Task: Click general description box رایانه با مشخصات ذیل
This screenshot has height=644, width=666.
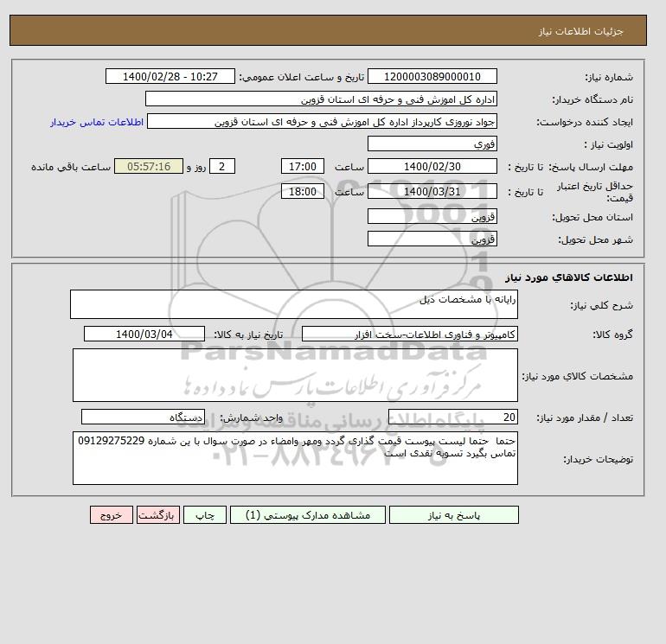Action: point(294,304)
